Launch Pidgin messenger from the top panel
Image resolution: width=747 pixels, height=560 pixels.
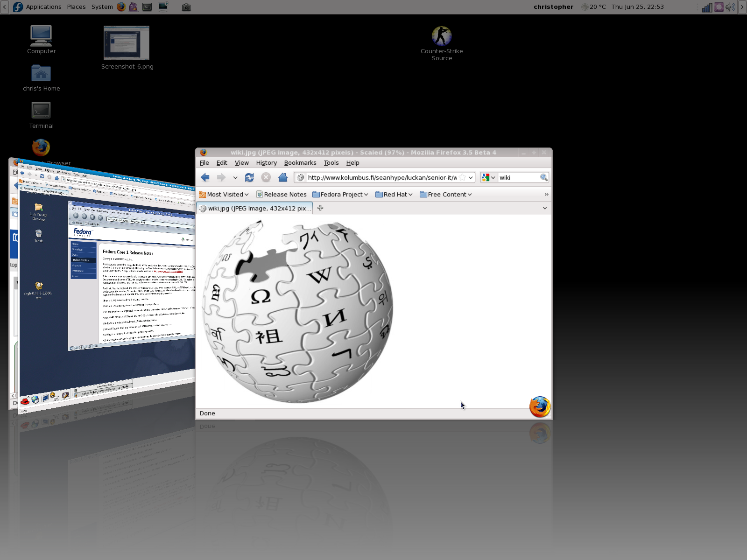coord(134,7)
